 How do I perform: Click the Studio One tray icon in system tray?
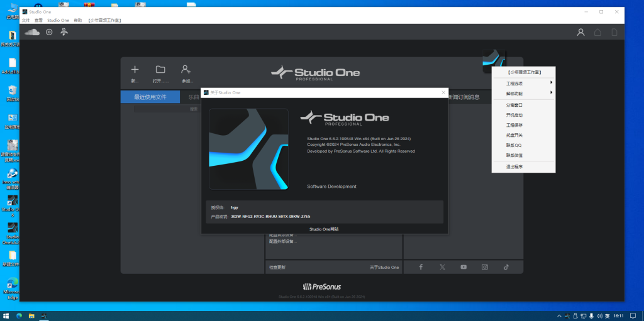567,316
